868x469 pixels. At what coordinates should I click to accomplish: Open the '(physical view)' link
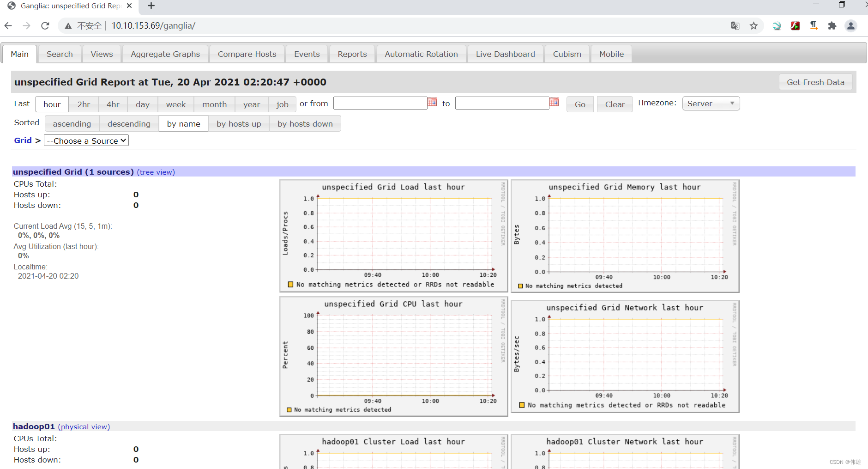(84, 427)
